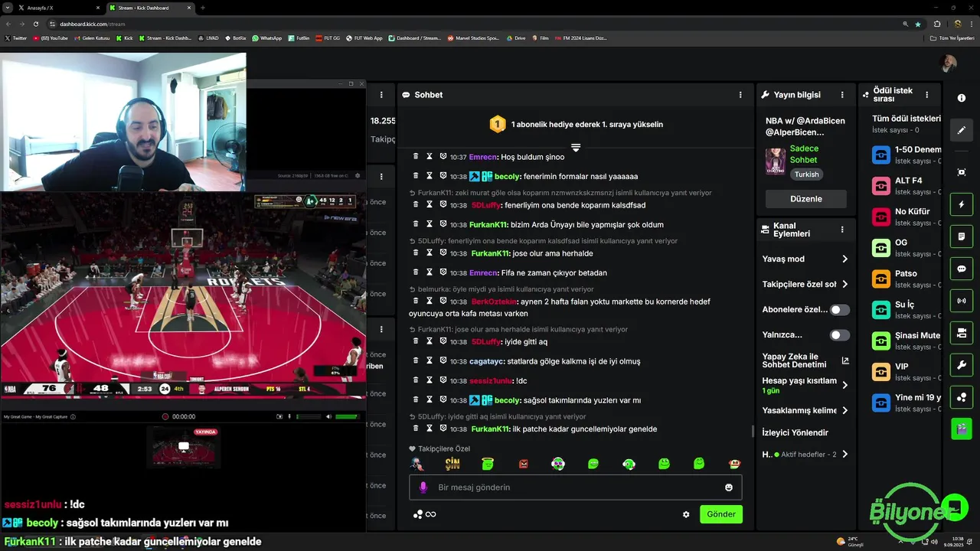Delete Emrecn's 'Hoş buldum şinoo' message
This screenshot has height=551, width=980.
(x=416, y=156)
